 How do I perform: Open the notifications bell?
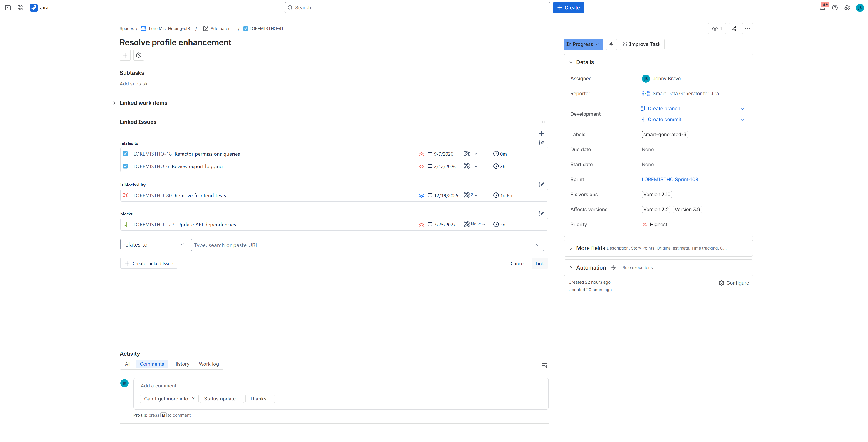point(823,8)
